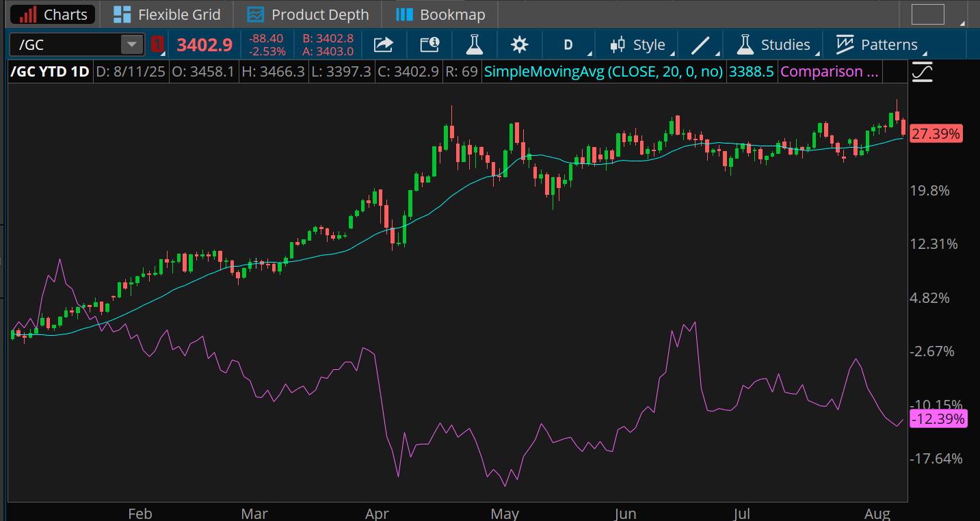Image resolution: width=980 pixels, height=521 pixels.
Task: Click the -88.40 net change value
Action: [x=267, y=39]
